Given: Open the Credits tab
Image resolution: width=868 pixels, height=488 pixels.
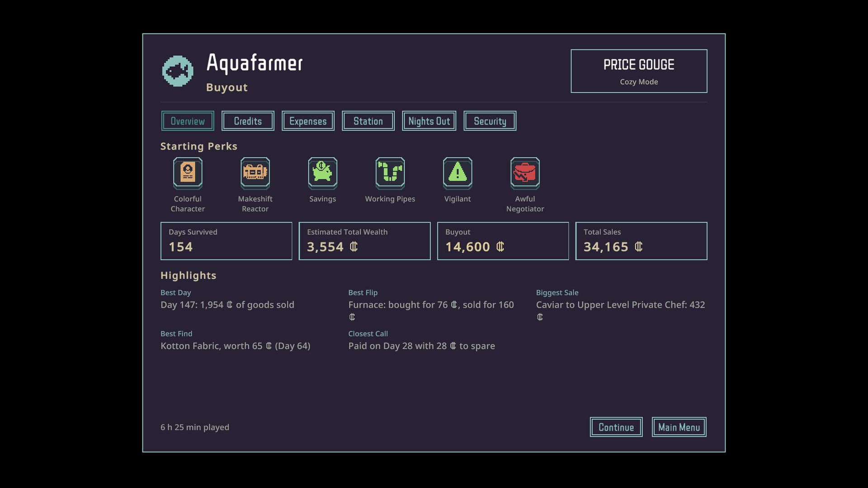Looking at the screenshot, I should pos(248,121).
